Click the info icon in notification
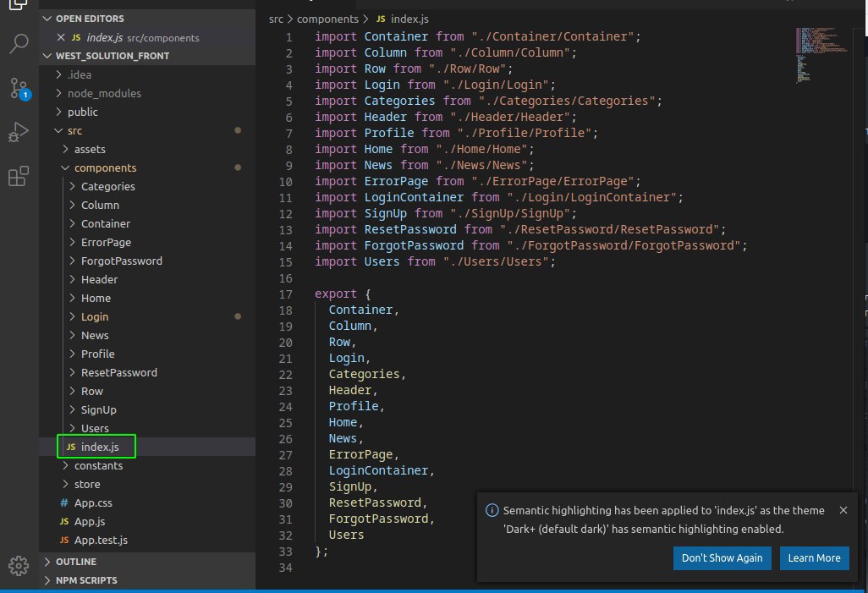This screenshot has width=868, height=593. 492,510
